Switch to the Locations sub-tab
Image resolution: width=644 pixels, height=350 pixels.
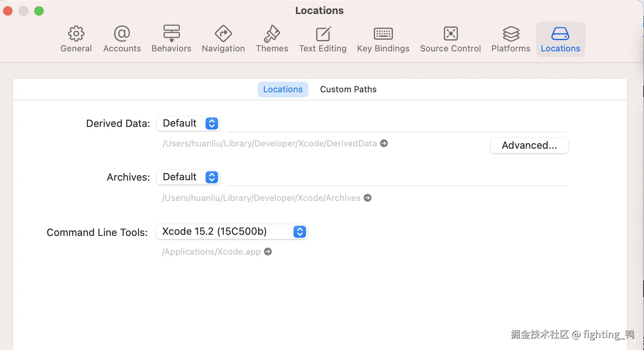point(283,90)
